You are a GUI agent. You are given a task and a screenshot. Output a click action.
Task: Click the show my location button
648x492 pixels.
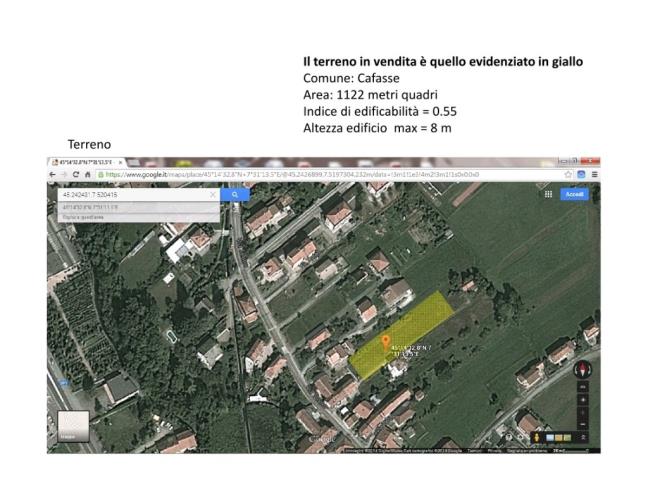point(583,399)
